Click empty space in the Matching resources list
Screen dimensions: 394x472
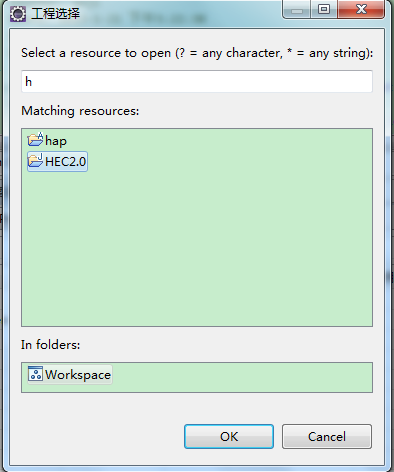click(x=197, y=247)
